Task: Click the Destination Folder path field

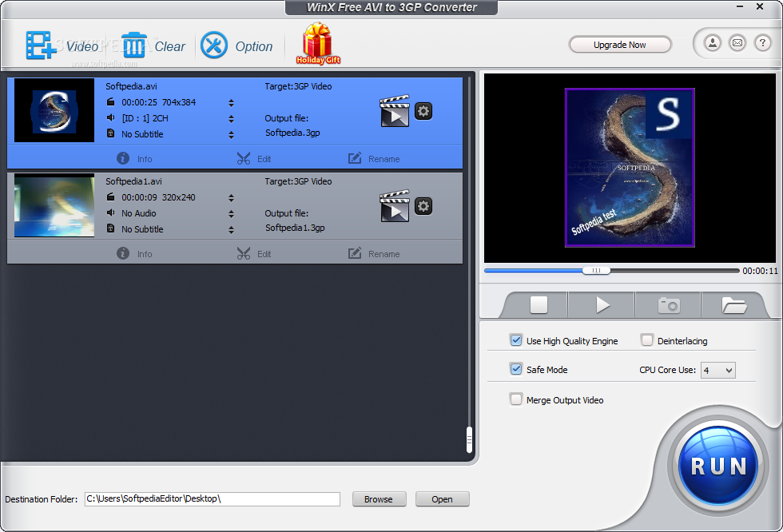Action: click(x=213, y=498)
